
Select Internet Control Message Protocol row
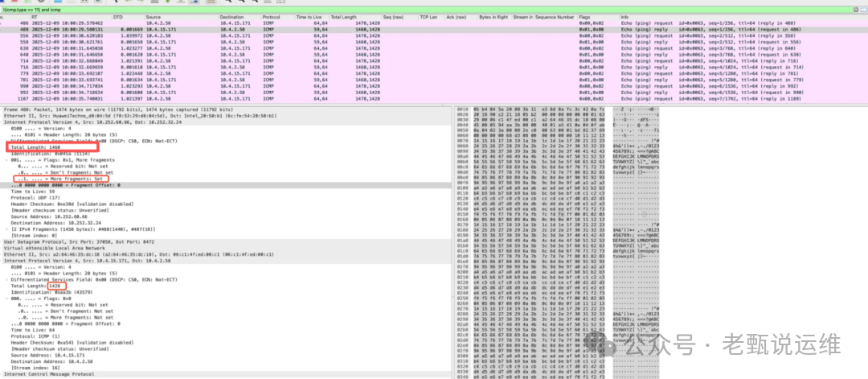point(224,374)
